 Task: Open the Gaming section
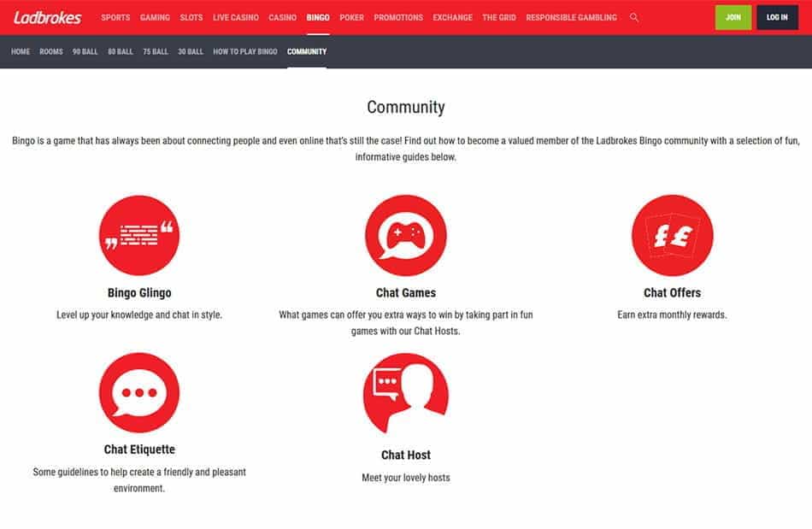pos(155,18)
